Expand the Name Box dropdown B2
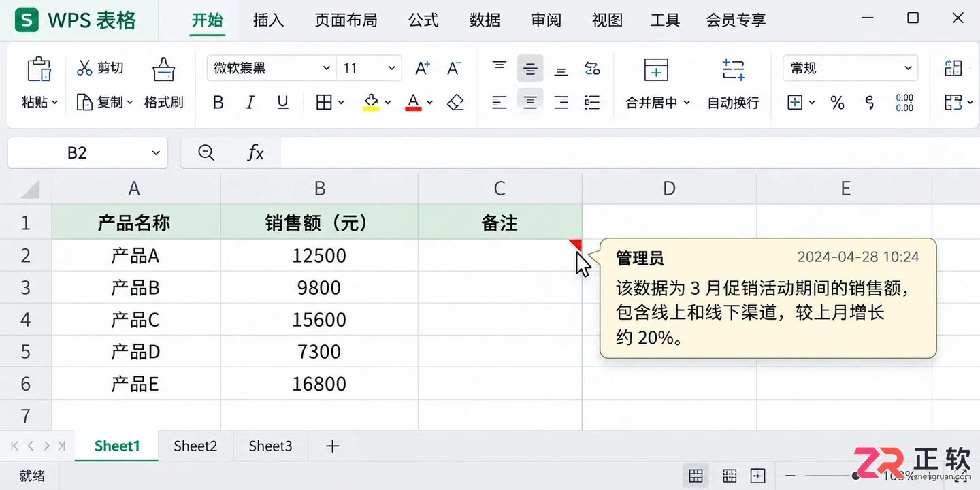 pos(156,152)
